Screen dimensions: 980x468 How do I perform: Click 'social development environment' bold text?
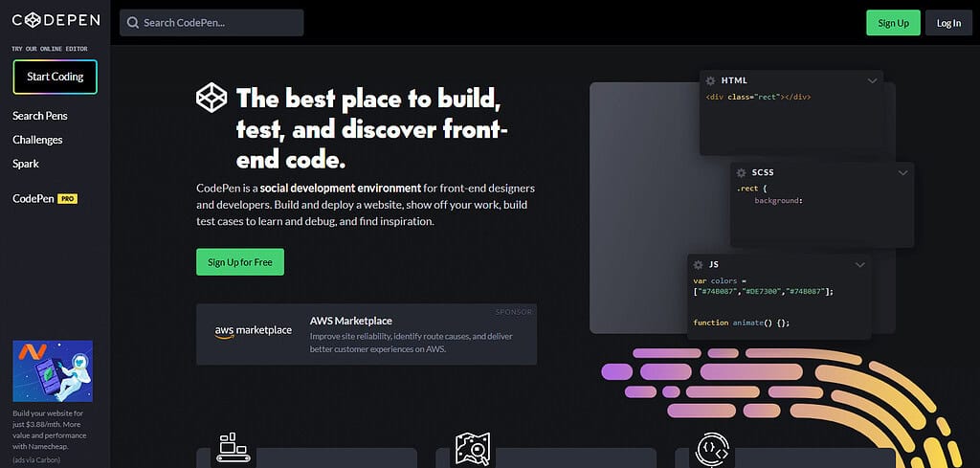341,189
